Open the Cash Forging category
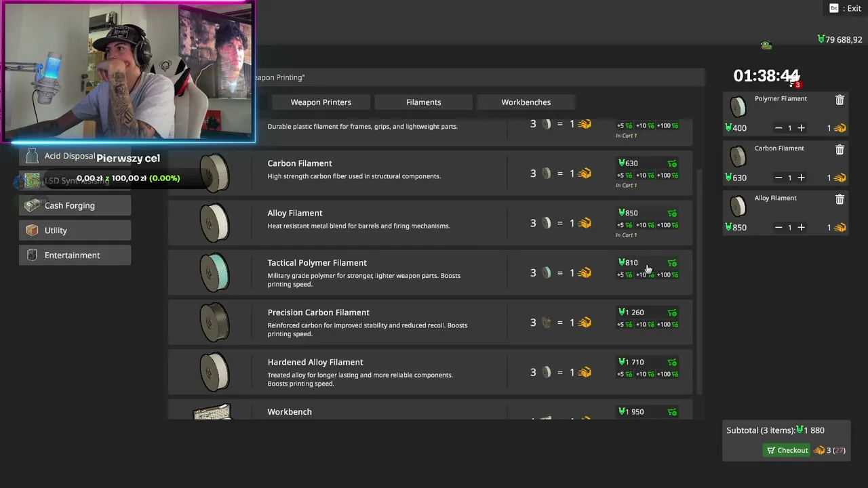This screenshot has height=488, width=868. click(75, 205)
